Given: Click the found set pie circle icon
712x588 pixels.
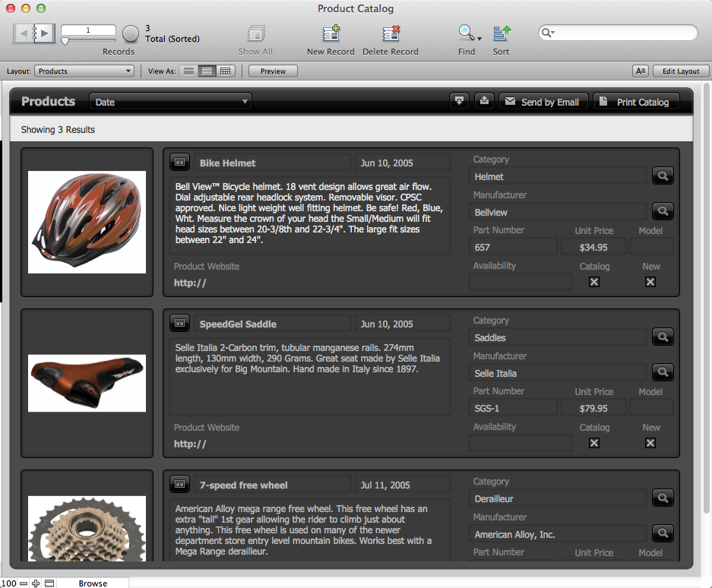Looking at the screenshot, I should pos(131,33).
